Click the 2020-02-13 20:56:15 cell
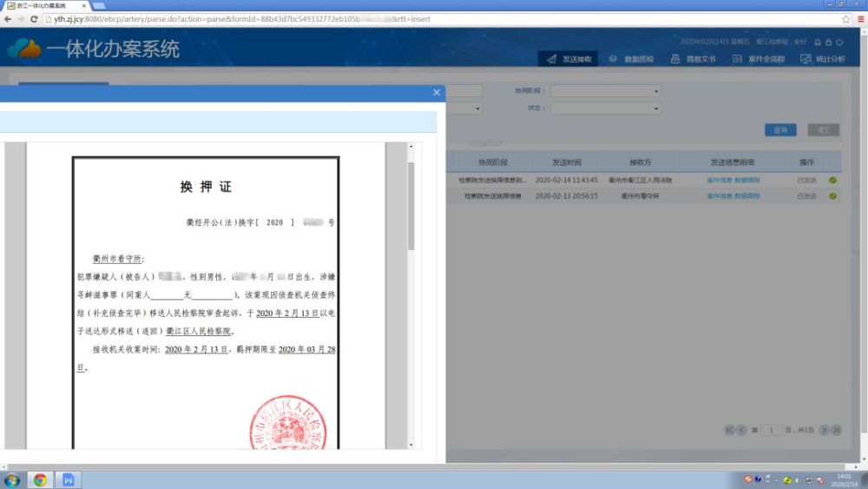868x489 pixels. tap(566, 196)
